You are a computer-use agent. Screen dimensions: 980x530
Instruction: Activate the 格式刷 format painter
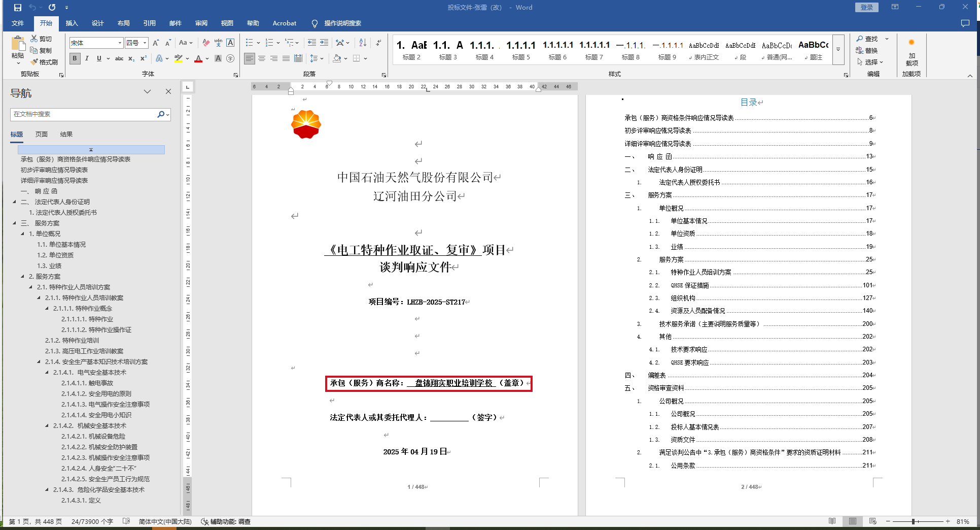[x=44, y=62]
